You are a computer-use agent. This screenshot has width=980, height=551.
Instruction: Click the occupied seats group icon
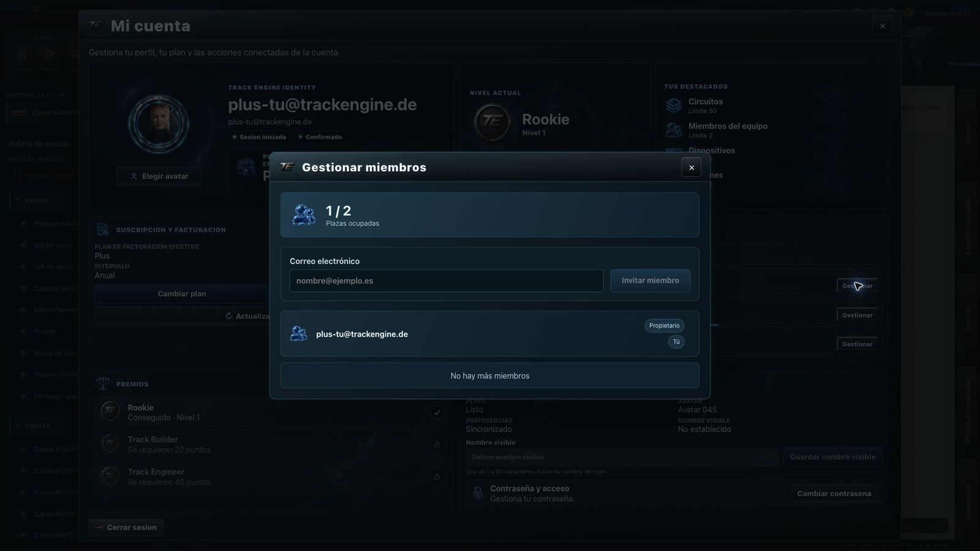tap(304, 215)
